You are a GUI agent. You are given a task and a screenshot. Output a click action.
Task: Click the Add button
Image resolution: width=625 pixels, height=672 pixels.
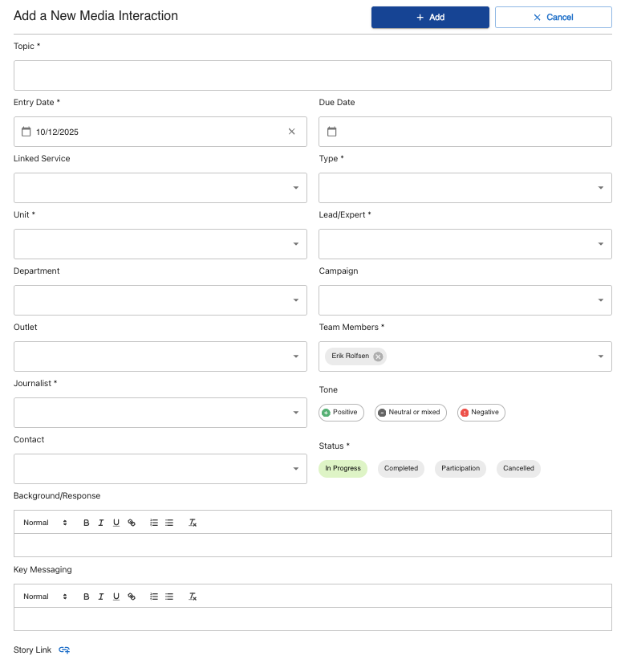click(x=430, y=17)
